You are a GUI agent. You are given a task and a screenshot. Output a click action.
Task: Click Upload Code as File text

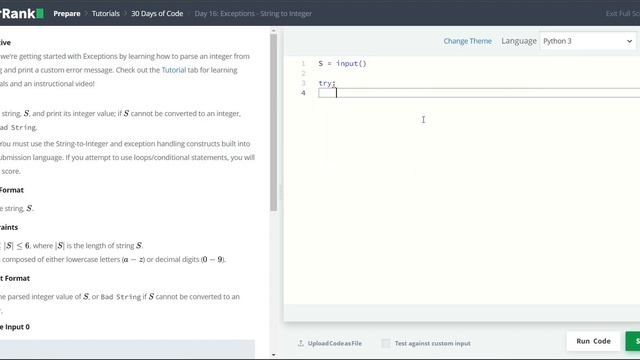coord(335,343)
